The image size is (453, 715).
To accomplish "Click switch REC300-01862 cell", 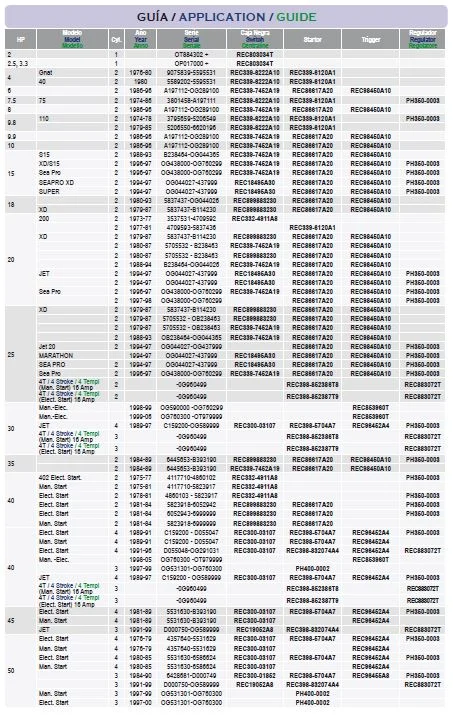I will pos(255,675).
